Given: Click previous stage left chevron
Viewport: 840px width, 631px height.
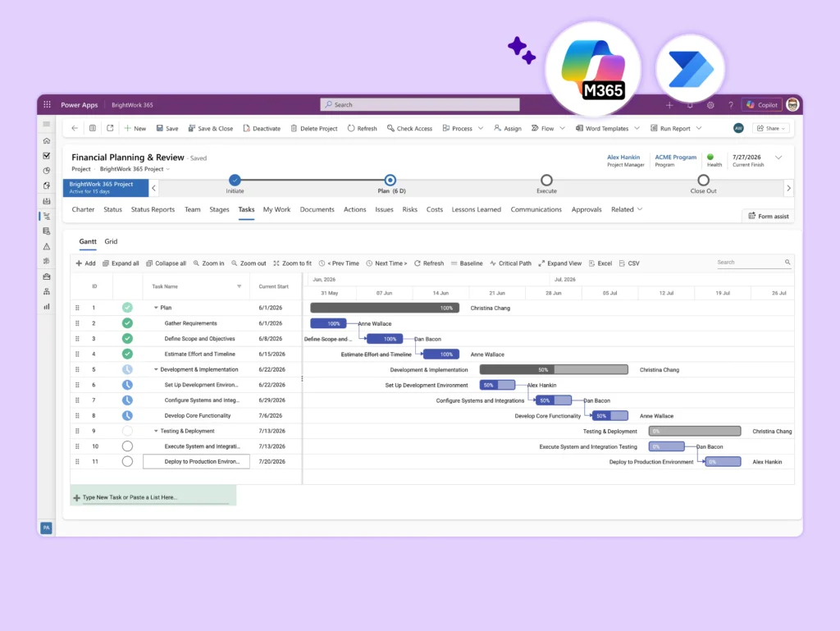Looking at the screenshot, I should (x=153, y=188).
